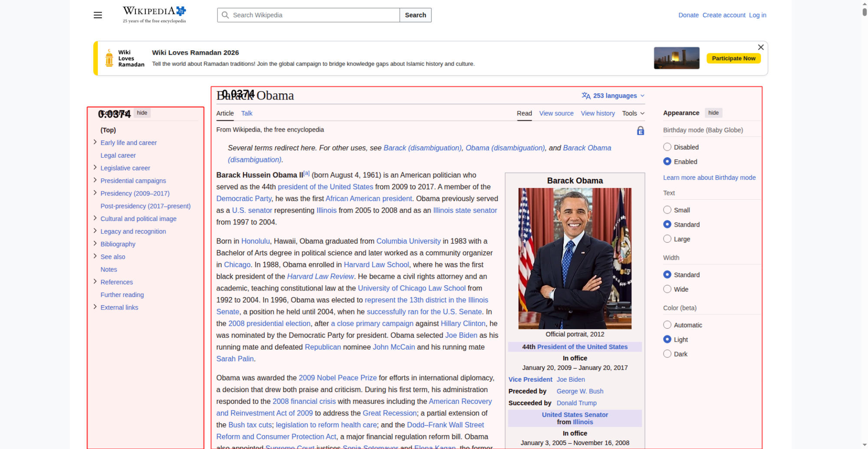Click the magnifier icon in search box
Screen dimensions: 868x449
point(225,15)
